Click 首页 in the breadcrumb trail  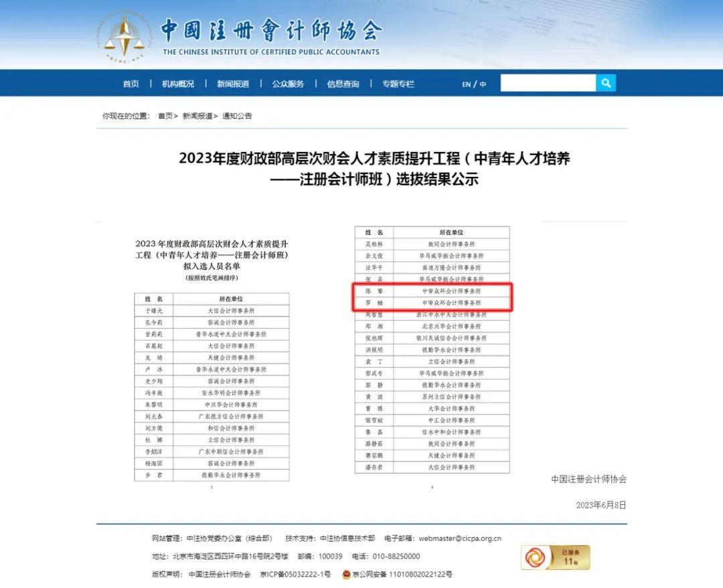(165, 116)
